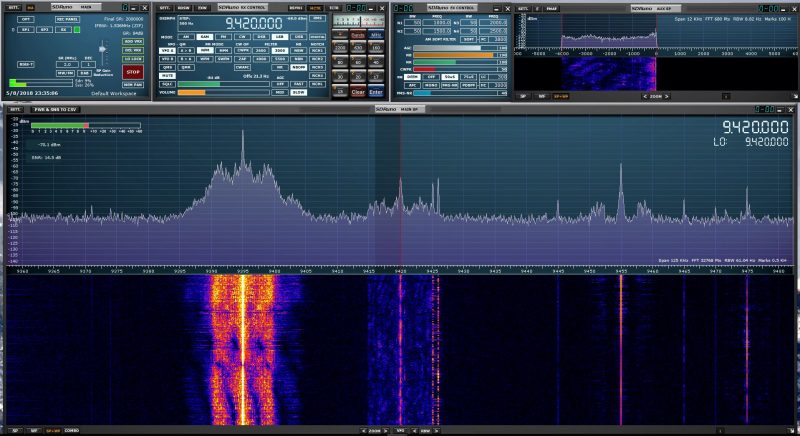Adjust the orange VOLUME slider

click(223, 93)
